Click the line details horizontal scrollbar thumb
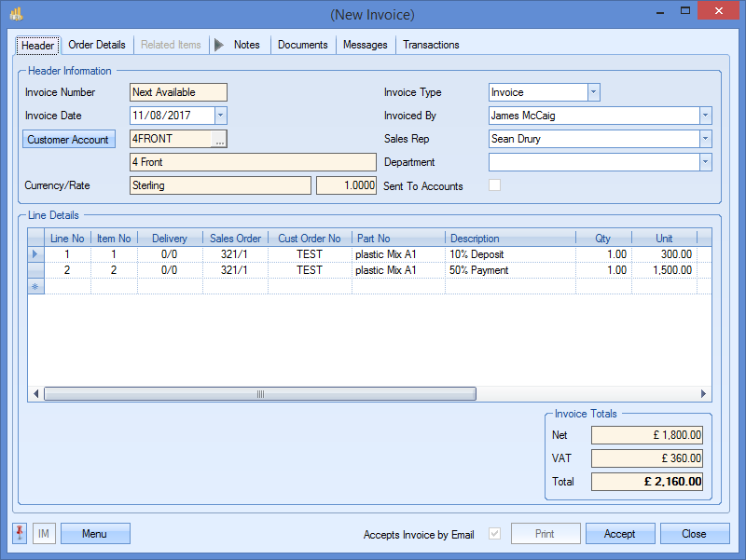The width and height of the screenshot is (746, 560). click(260, 394)
